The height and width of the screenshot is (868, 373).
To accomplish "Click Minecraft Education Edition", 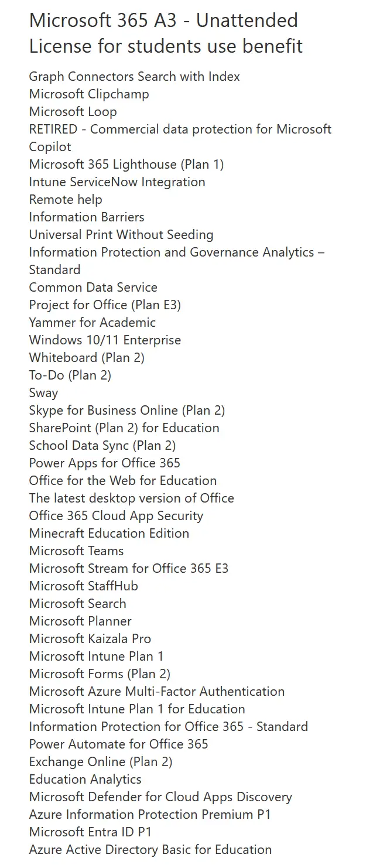I will [109, 534].
